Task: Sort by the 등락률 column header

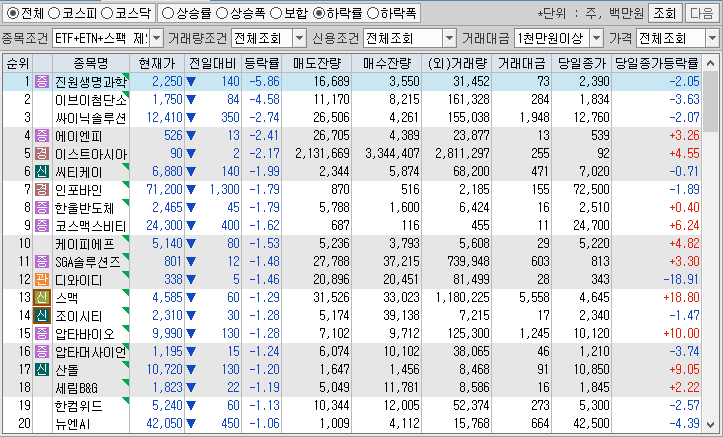Action: [262, 64]
